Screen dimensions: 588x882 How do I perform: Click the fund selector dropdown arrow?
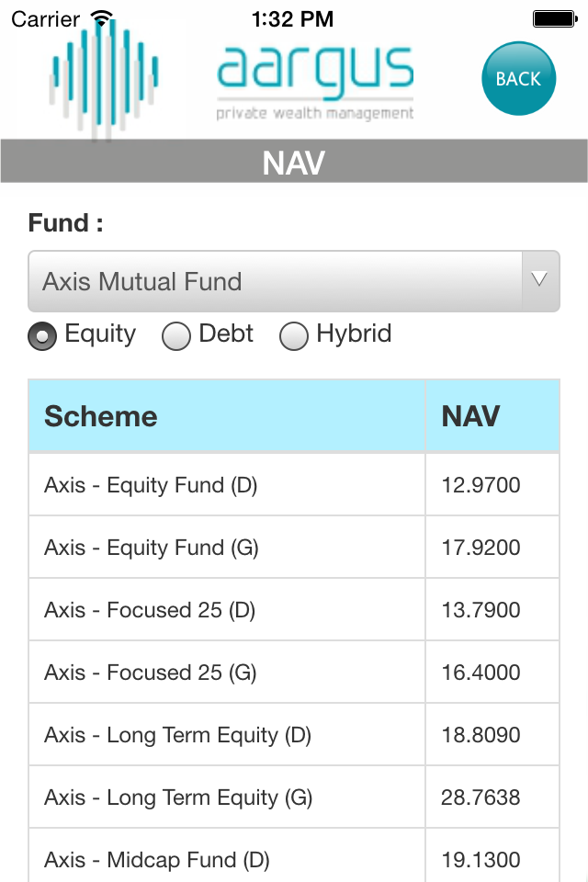tap(539, 280)
